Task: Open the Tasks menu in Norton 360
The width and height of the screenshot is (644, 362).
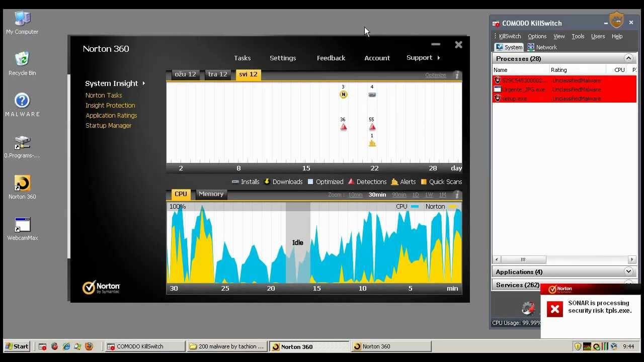Action: click(x=243, y=58)
